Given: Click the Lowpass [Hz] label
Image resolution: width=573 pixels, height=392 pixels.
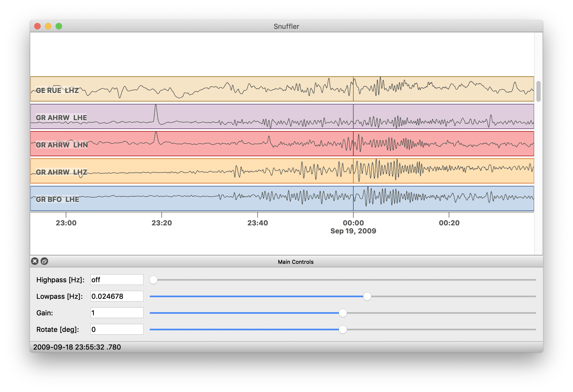Looking at the screenshot, I should (60, 296).
